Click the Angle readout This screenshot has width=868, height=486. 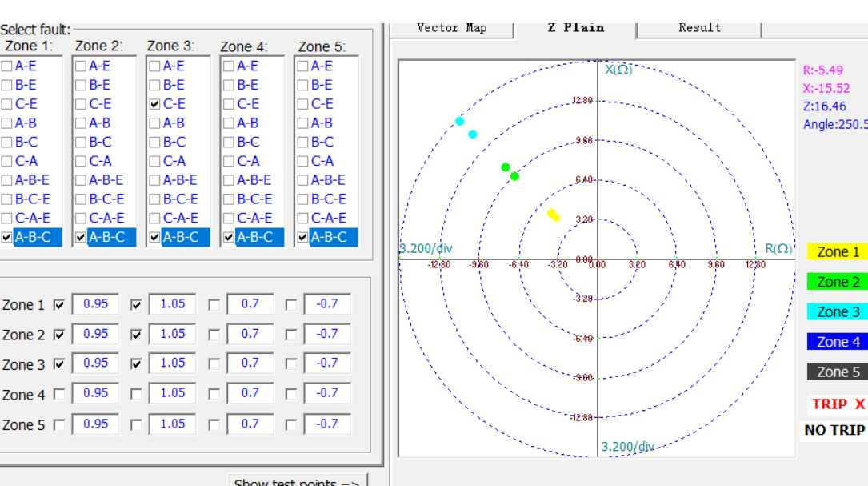pos(835,124)
